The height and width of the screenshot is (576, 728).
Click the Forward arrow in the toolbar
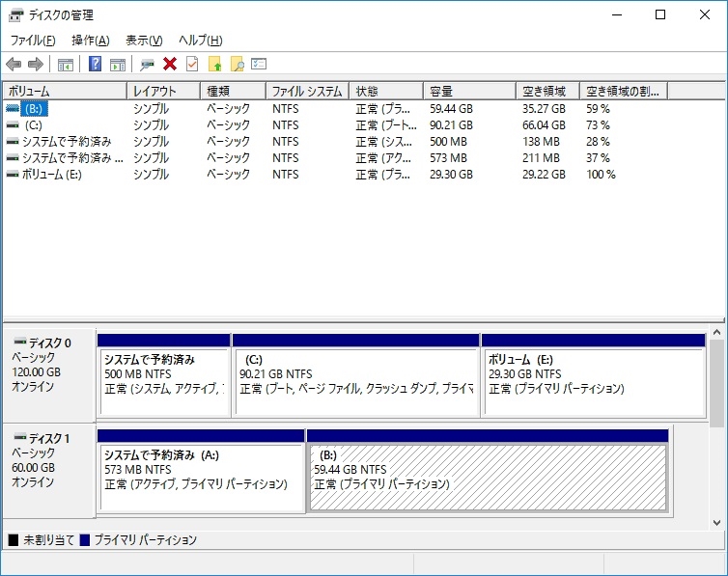pos(36,65)
